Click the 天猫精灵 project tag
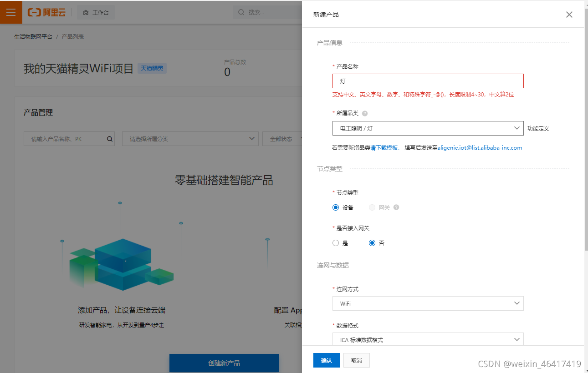This screenshot has height=373, width=588. [152, 69]
